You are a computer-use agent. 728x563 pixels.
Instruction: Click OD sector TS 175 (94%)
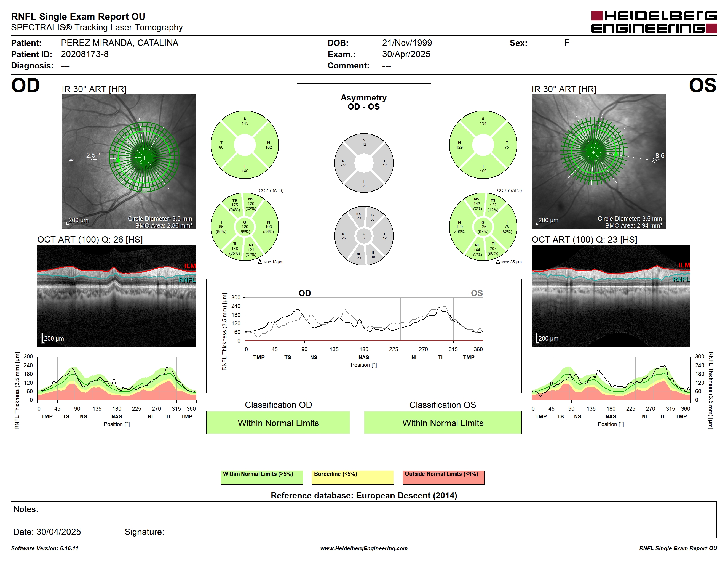pos(235,205)
